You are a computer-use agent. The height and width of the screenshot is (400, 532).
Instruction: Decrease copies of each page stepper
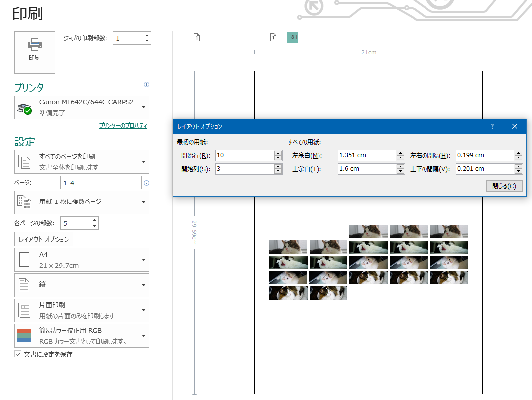pyautogui.click(x=95, y=226)
